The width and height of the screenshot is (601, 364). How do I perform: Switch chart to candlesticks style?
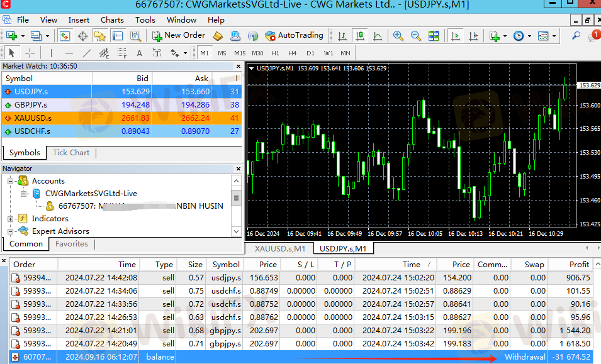tap(360, 36)
